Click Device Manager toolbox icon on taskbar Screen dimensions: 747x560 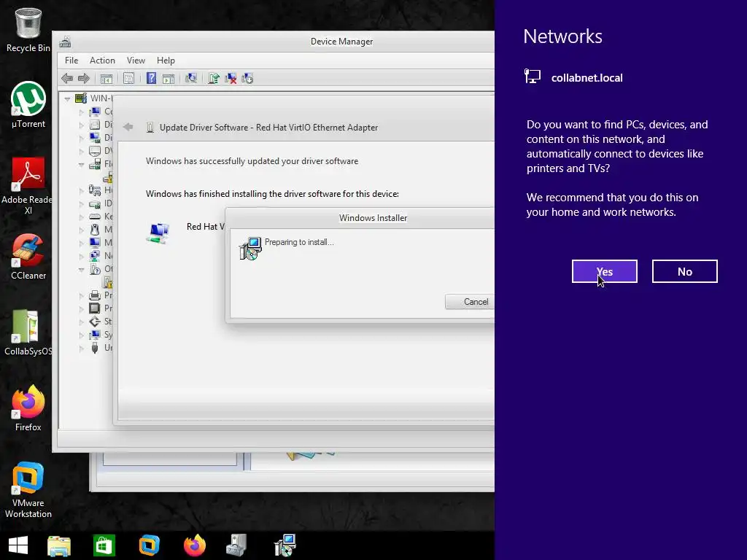tap(236, 545)
